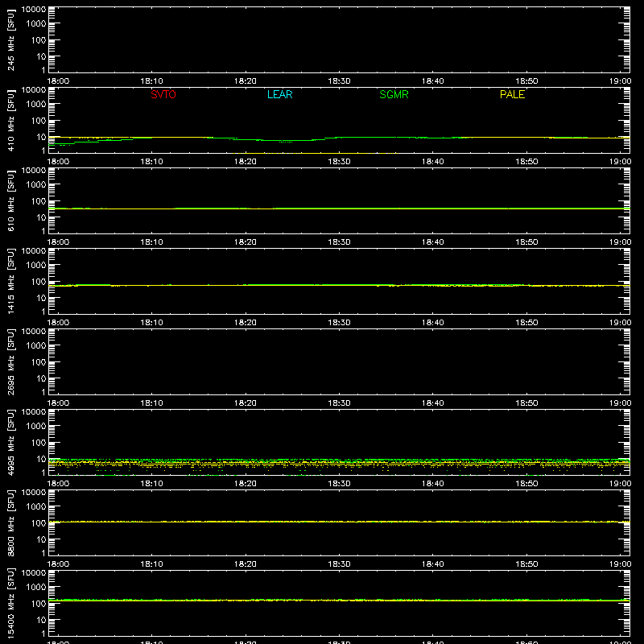
Task: Click 18:20 under the 8800 MHz panel
Action: [246, 564]
